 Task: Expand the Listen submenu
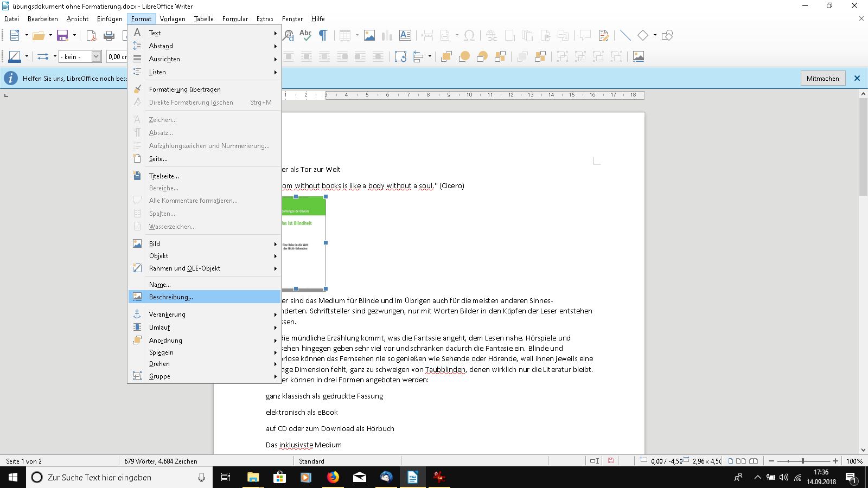(x=205, y=72)
